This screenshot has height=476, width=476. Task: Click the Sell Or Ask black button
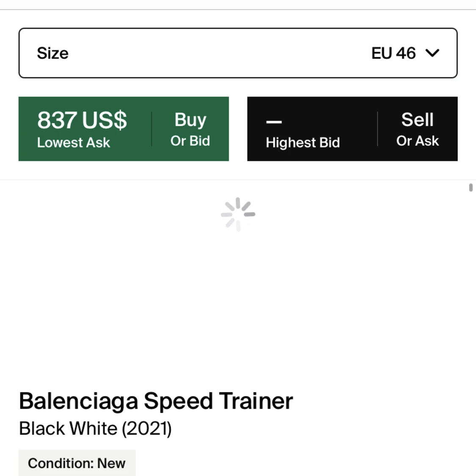pos(417,129)
